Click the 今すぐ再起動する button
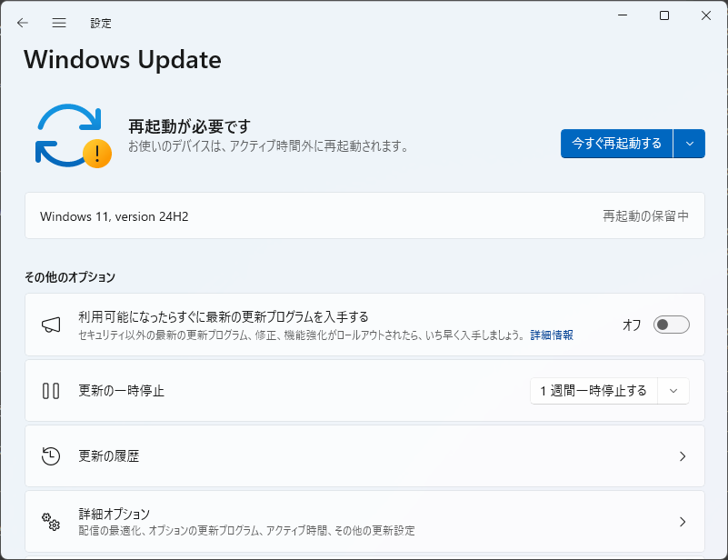Screen dimensions: 728x560 tap(616, 144)
